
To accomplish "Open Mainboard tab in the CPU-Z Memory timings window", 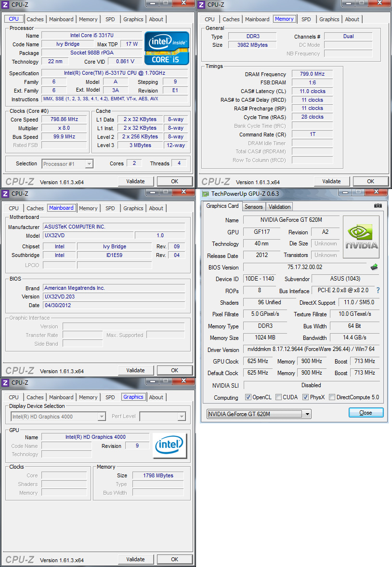I will [x=257, y=19].
